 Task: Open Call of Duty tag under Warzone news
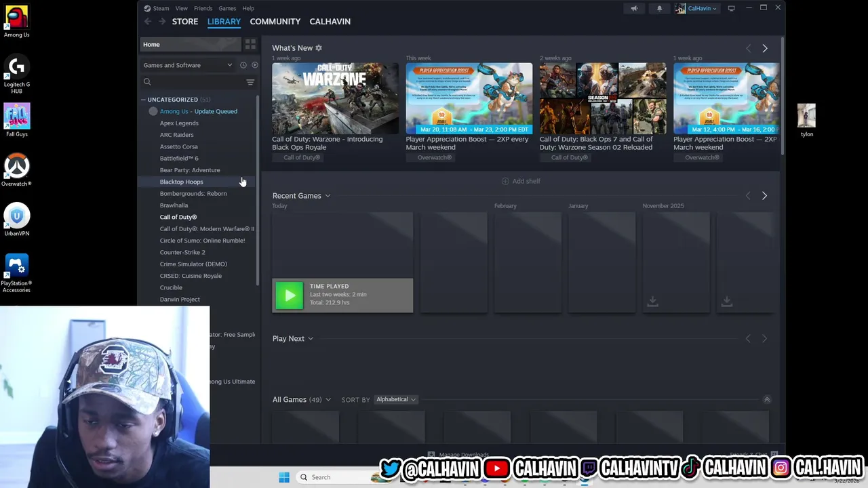(x=302, y=158)
